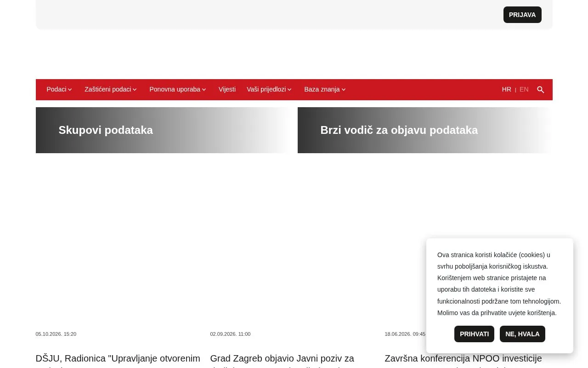The image size is (588, 368).
Task: Expand the Vaši prijedlozi menu
Action: click(269, 89)
